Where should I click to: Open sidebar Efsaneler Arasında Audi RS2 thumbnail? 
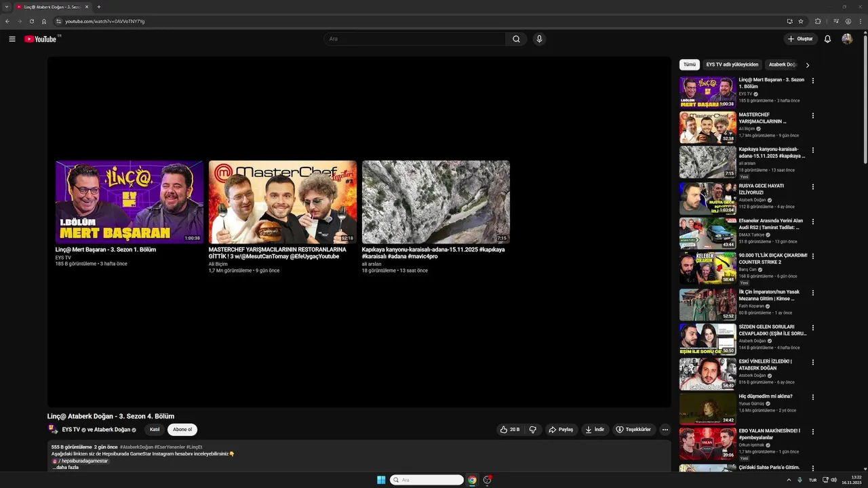click(708, 233)
